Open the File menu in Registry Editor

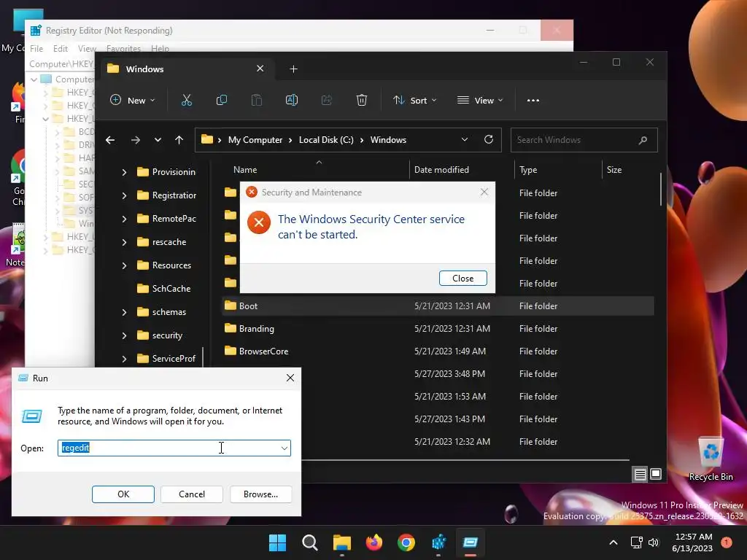coord(36,49)
